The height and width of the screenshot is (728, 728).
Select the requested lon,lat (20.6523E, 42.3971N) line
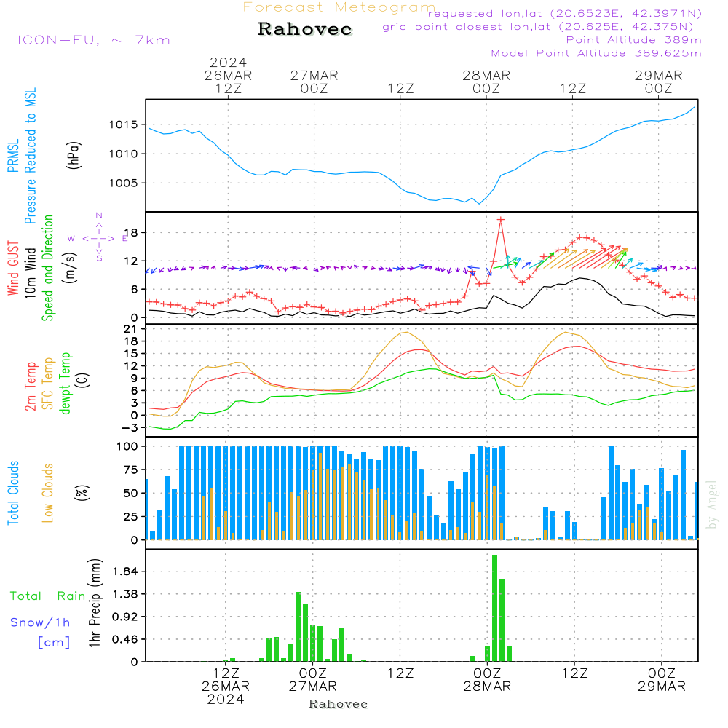(x=564, y=13)
